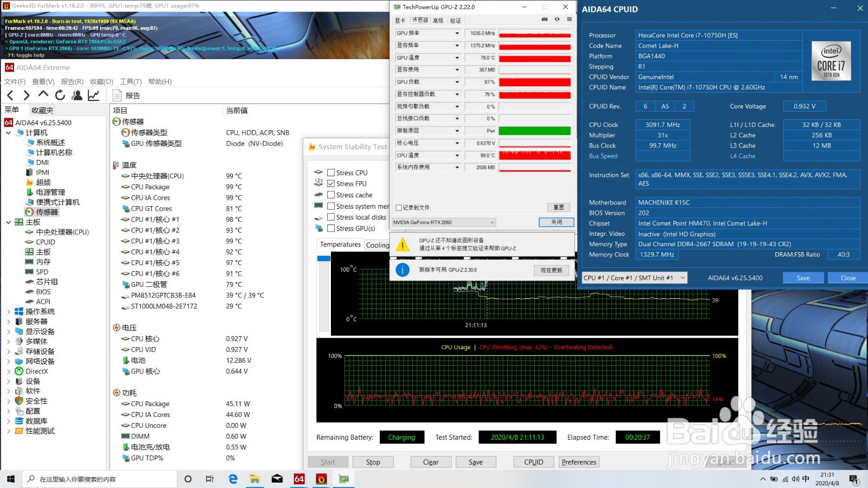Click the GPU-Z refresh icon
868x488 pixels.
click(557, 20)
